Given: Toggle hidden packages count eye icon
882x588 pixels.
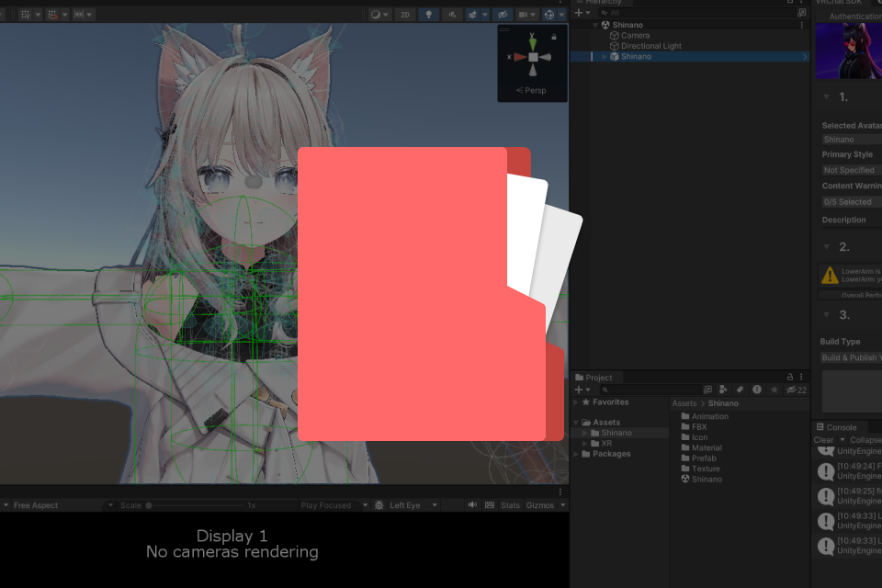Looking at the screenshot, I should 797,390.
